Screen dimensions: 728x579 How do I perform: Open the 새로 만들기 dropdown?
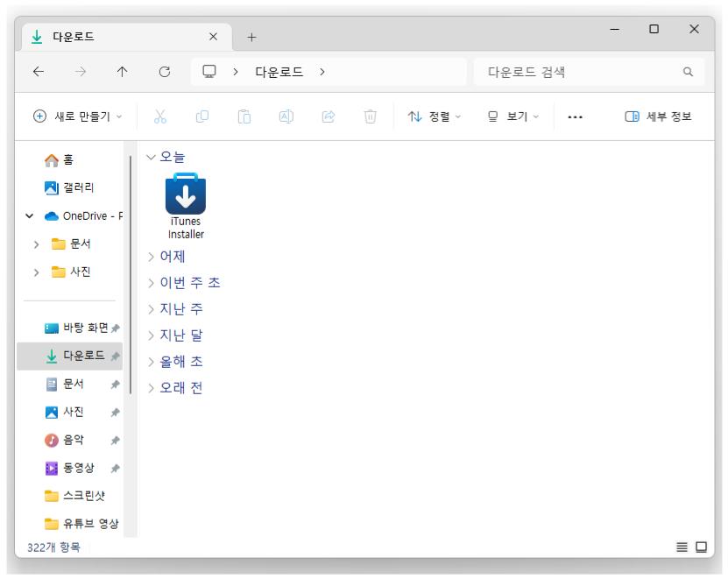point(78,117)
